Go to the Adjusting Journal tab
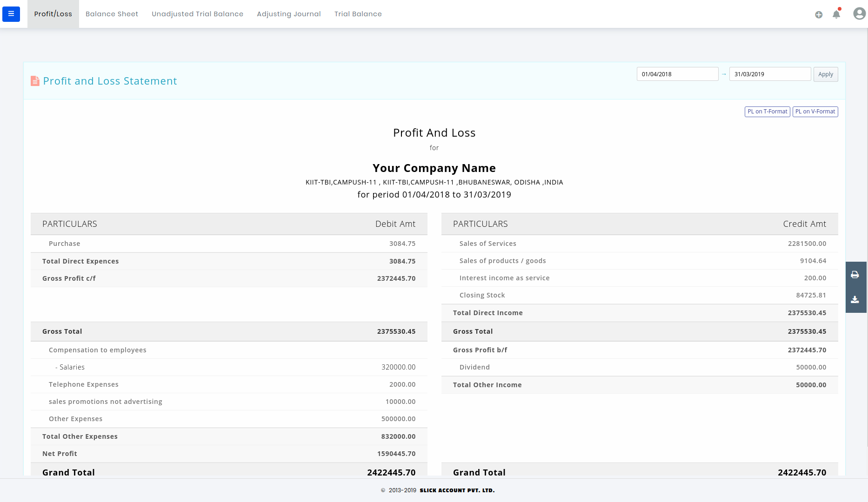 point(289,14)
